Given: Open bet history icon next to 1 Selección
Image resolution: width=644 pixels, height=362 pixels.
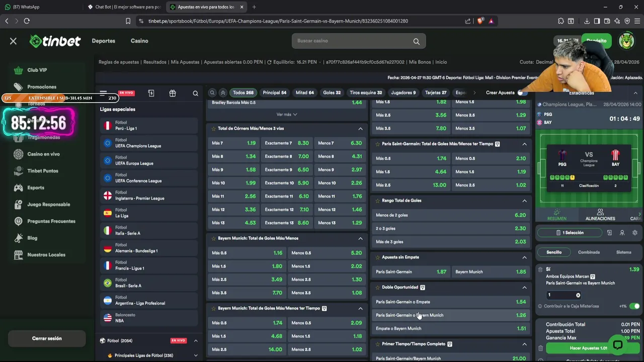Looking at the screenshot, I should 609,233.
